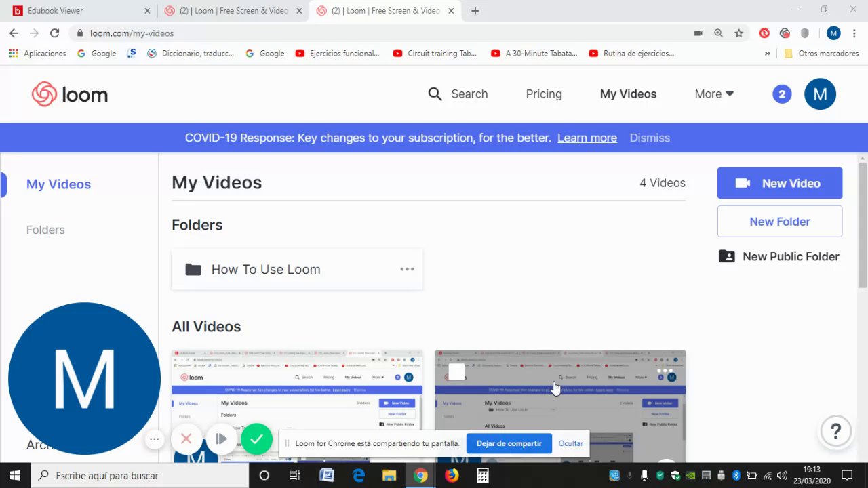Cancel the recording with the red X
The height and width of the screenshot is (488, 868).
click(x=186, y=439)
